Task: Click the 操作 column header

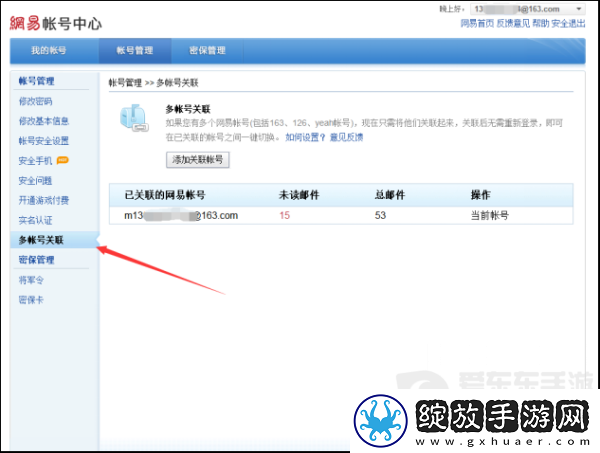Action: (x=481, y=195)
